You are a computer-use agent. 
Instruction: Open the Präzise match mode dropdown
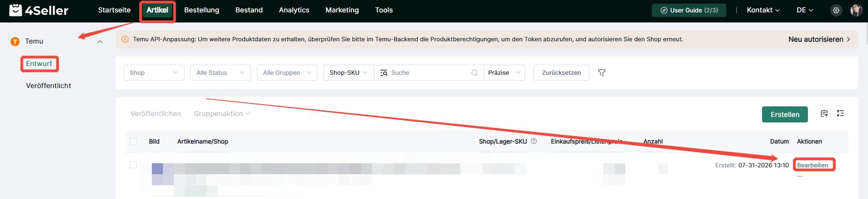[x=504, y=72]
